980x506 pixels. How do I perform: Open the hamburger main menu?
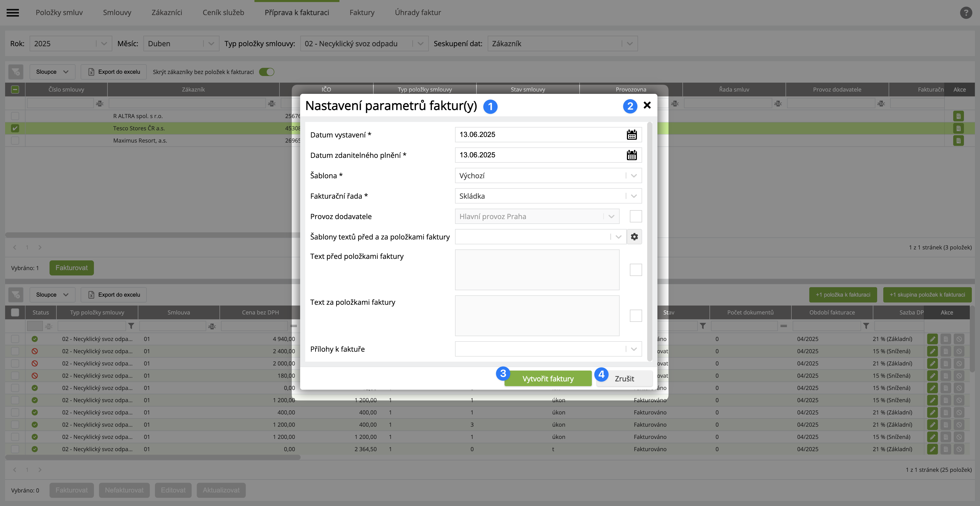[x=13, y=12]
